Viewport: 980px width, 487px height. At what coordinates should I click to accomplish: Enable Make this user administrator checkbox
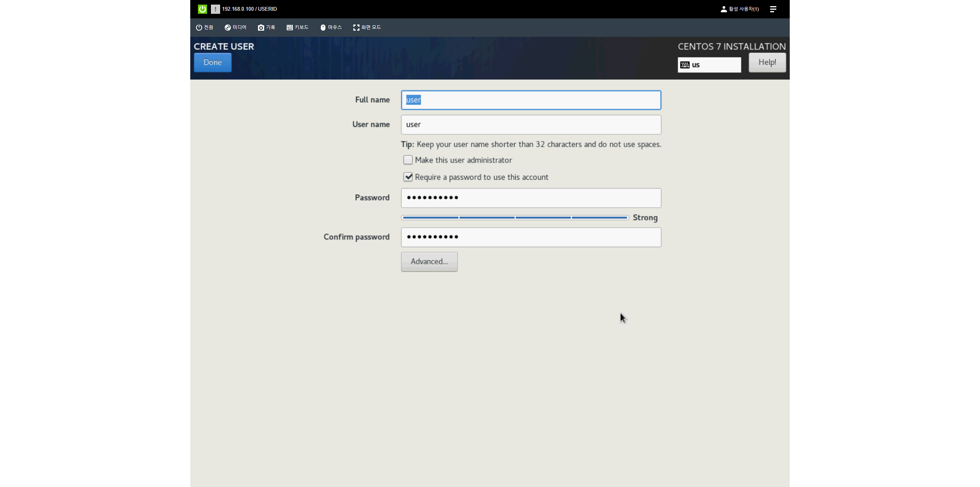[408, 160]
